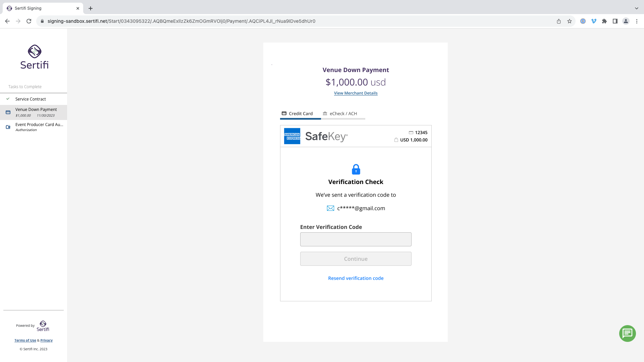
Task: Open the Terms of Use link
Action: [x=25, y=340]
